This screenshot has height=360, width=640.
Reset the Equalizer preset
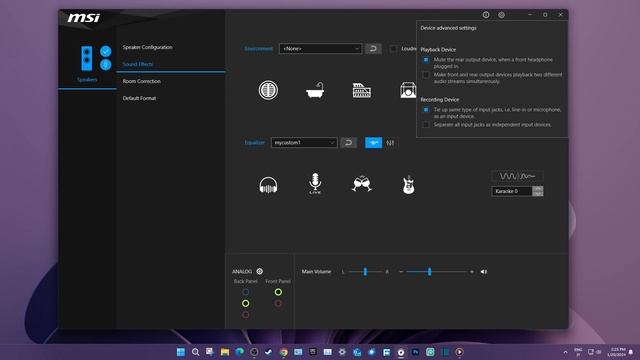(348, 142)
